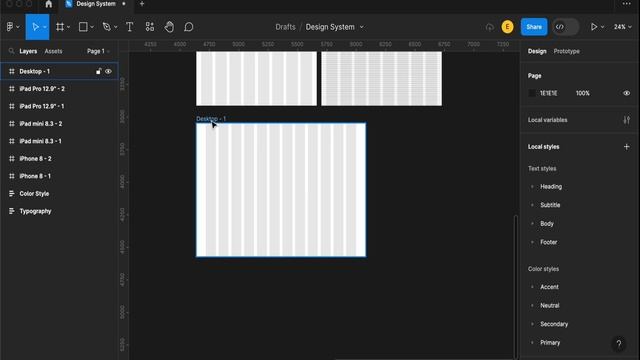
Task: Open the Help question mark button
Action: tap(619, 344)
